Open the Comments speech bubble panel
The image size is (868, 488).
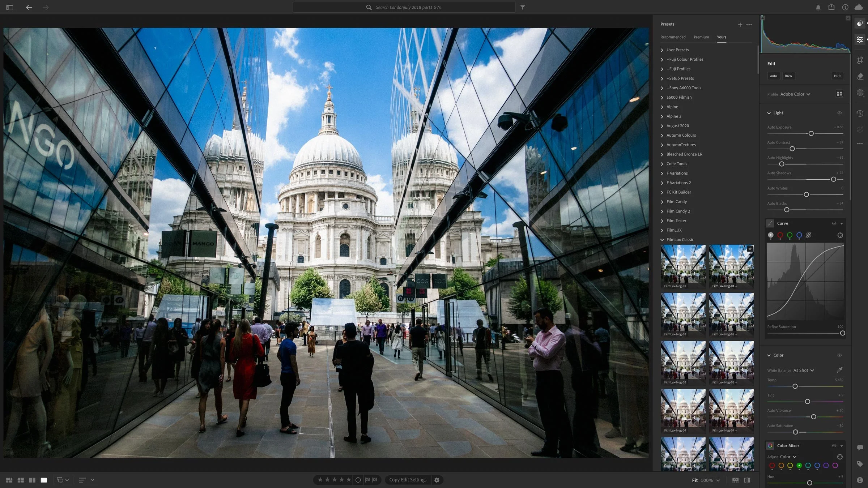coord(860,448)
